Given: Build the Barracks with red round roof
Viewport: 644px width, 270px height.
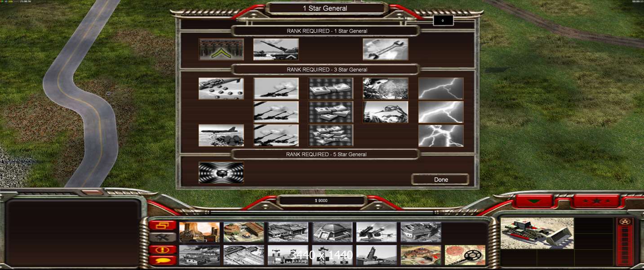Looking at the screenshot, I should coord(244,232).
